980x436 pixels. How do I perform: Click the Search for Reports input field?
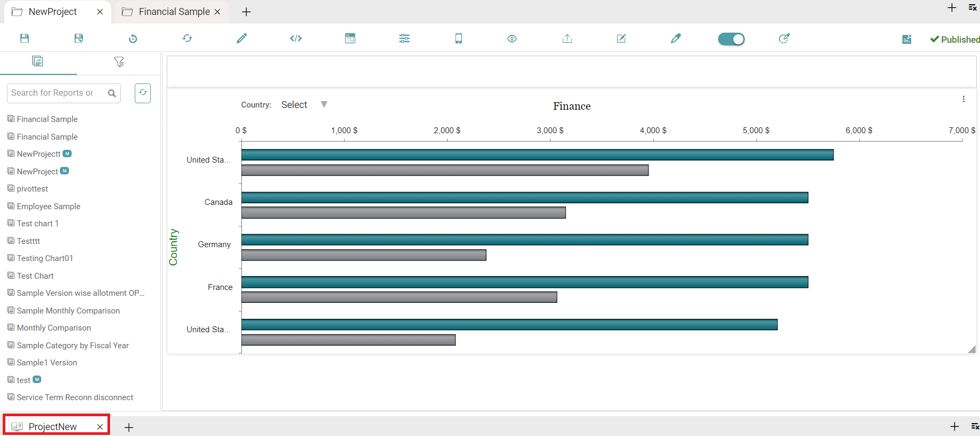click(56, 93)
